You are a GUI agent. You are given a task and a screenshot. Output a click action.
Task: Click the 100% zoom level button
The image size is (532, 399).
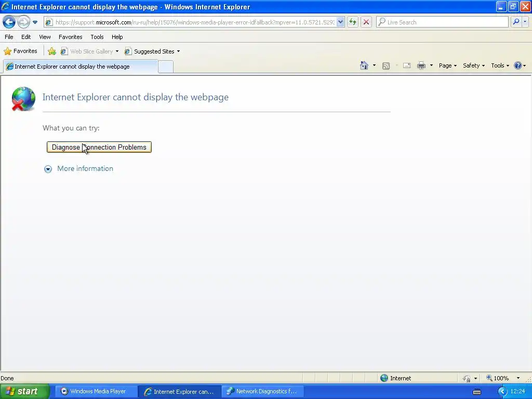click(497, 378)
